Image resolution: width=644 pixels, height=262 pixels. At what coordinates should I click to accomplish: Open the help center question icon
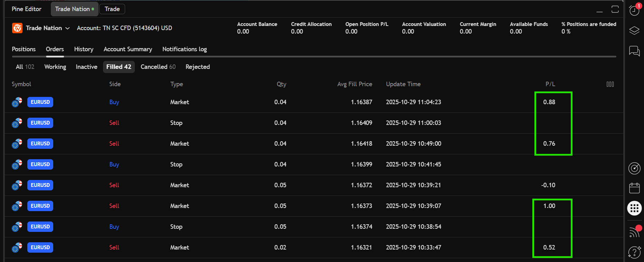click(634, 252)
